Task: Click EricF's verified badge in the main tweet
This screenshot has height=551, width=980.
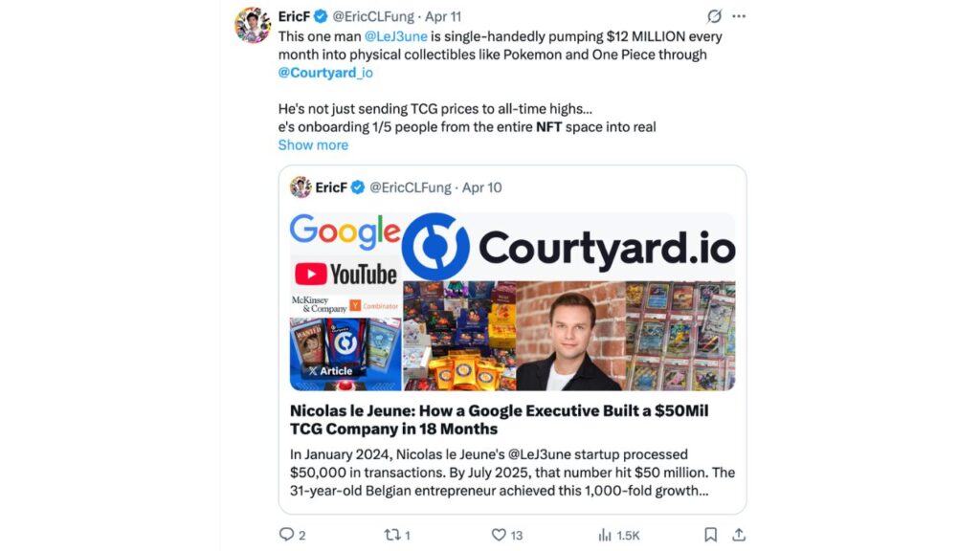Action: point(322,16)
